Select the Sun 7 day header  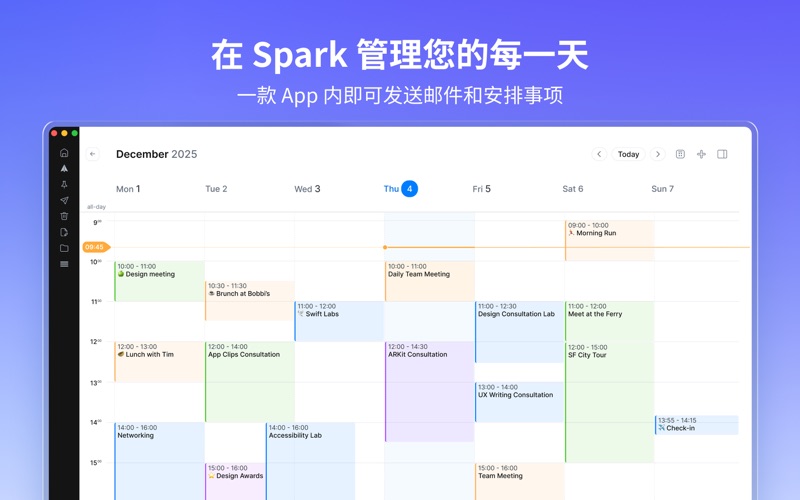pyautogui.click(x=662, y=189)
